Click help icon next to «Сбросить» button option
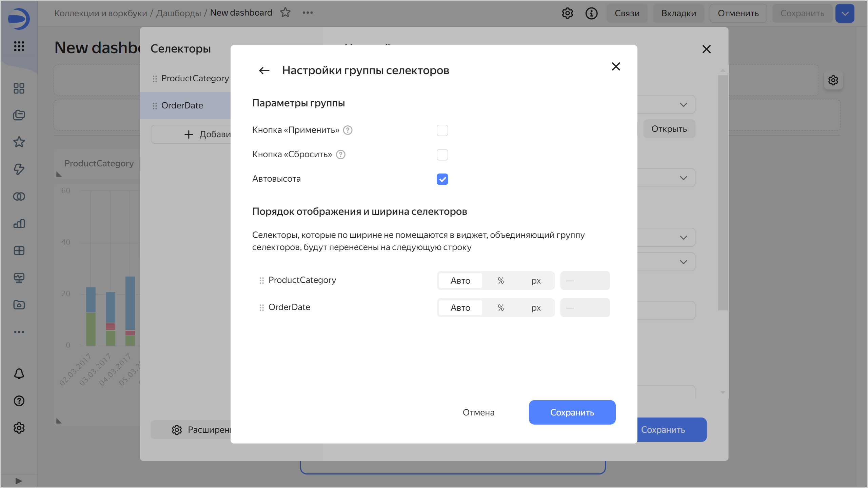The height and width of the screenshot is (488, 868). coord(341,155)
